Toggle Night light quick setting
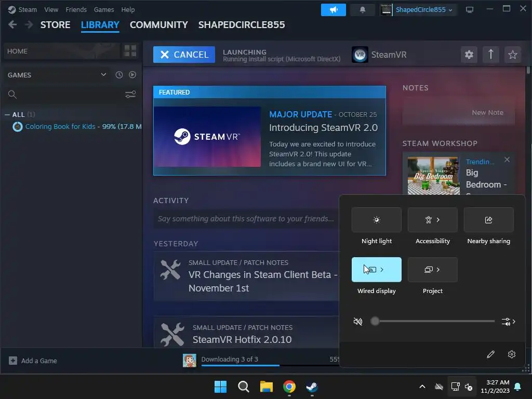This screenshot has width=532, height=399. click(377, 220)
